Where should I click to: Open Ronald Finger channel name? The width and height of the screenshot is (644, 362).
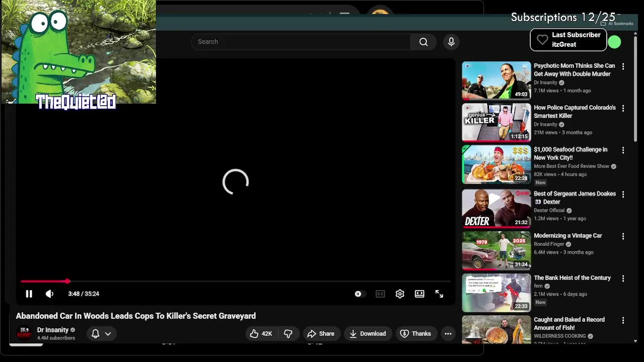(x=549, y=244)
